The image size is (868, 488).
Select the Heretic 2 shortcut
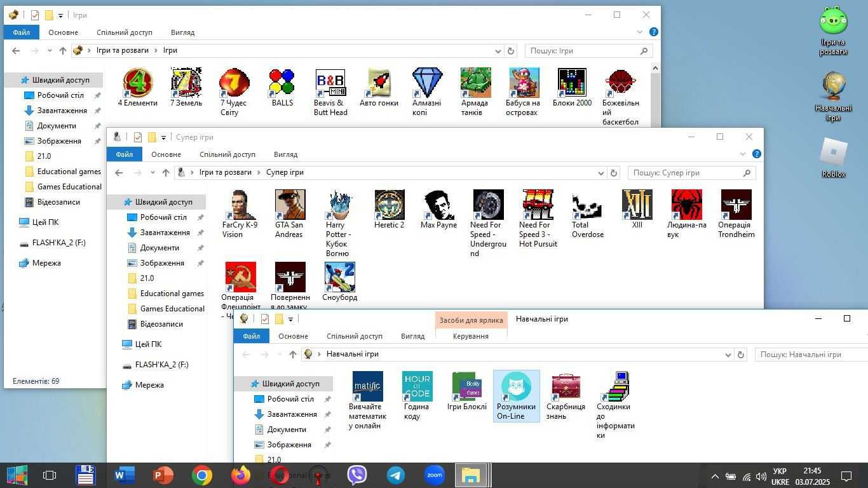[389, 210]
